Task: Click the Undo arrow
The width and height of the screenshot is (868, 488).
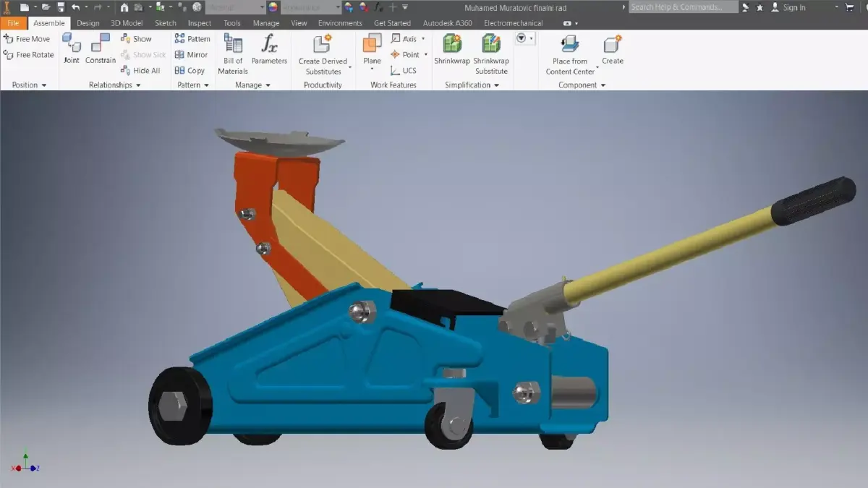Action: coord(75,7)
